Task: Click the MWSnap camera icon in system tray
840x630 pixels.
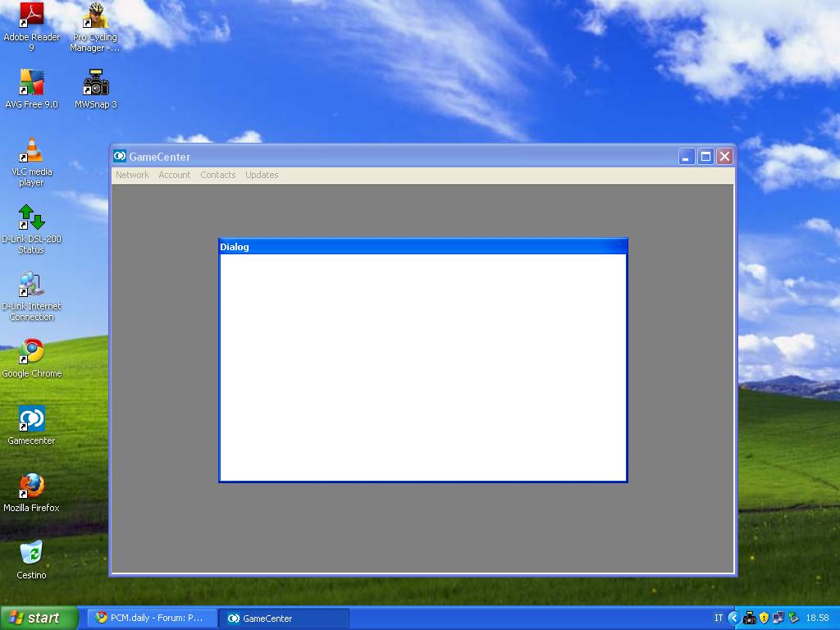Action: [749, 619]
